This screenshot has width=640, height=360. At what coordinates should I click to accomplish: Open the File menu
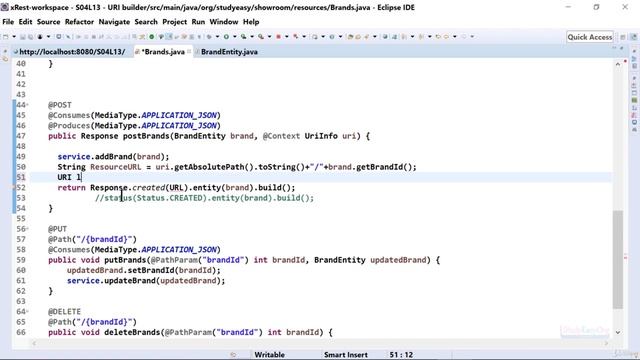click(x=8, y=22)
